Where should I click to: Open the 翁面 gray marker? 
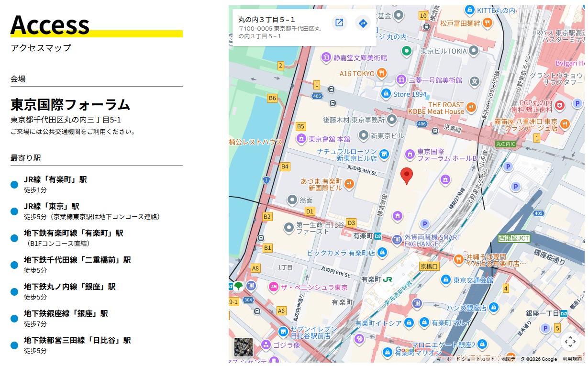click(292, 200)
